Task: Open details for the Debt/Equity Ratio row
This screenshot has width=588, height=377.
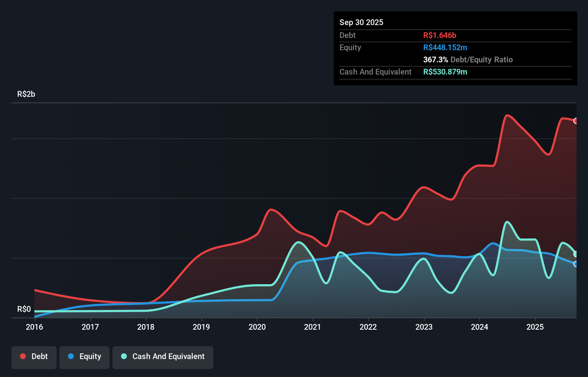Action: (x=468, y=59)
